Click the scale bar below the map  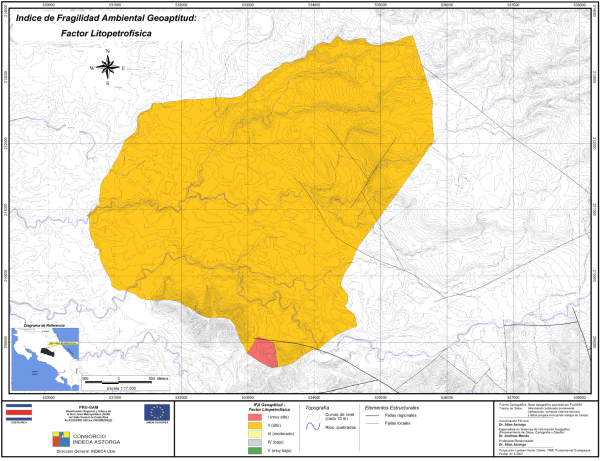(118, 378)
